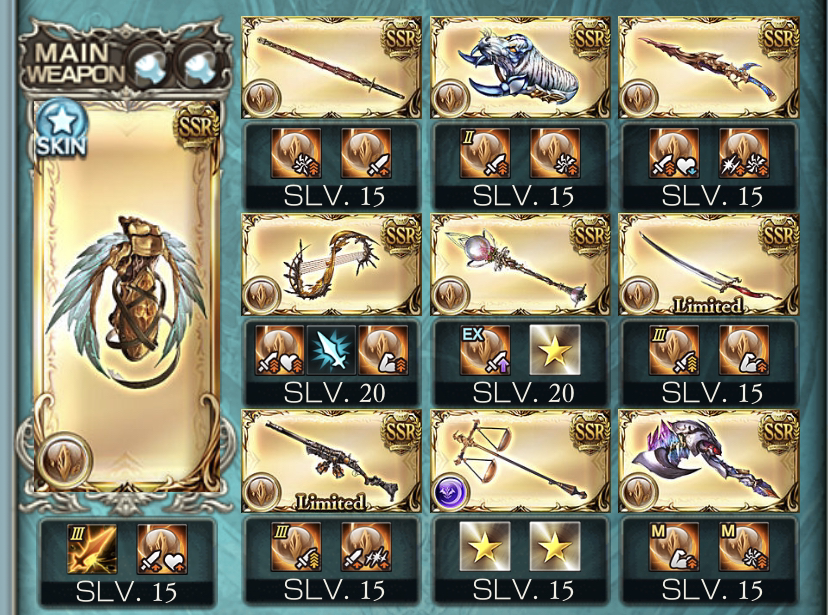Click the blue sword burst skill icon
The height and width of the screenshot is (615, 828).
[x=331, y=351]
